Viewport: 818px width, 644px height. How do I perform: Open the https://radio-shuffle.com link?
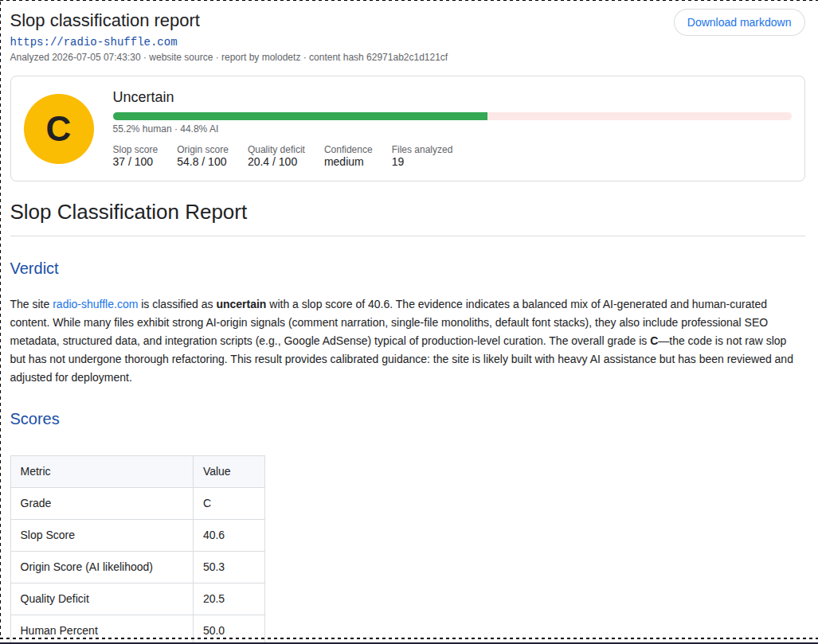coord(94,41)
